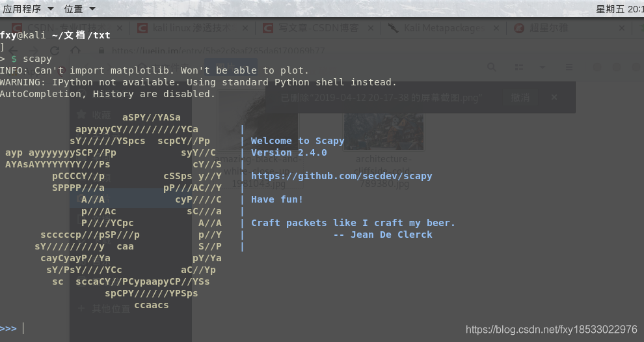Close the kali linux 渗透技术 browser tab
The image size is (644, 342).
tap(245, 28)
